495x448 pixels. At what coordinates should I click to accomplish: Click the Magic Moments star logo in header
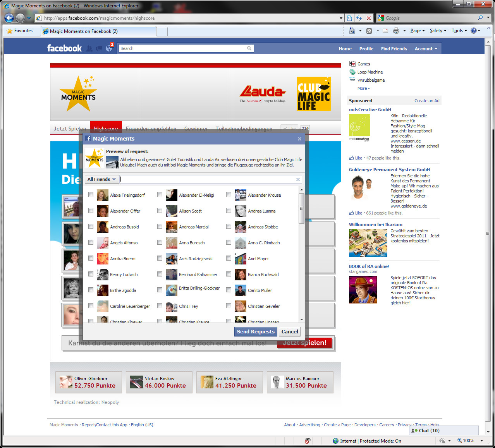click(78, 93)
